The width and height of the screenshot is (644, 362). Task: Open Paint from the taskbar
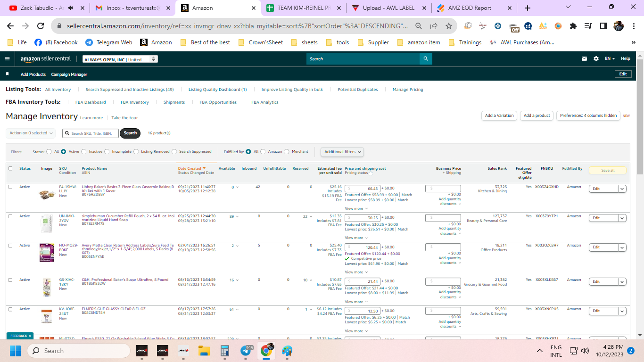[x=287, y=351]
